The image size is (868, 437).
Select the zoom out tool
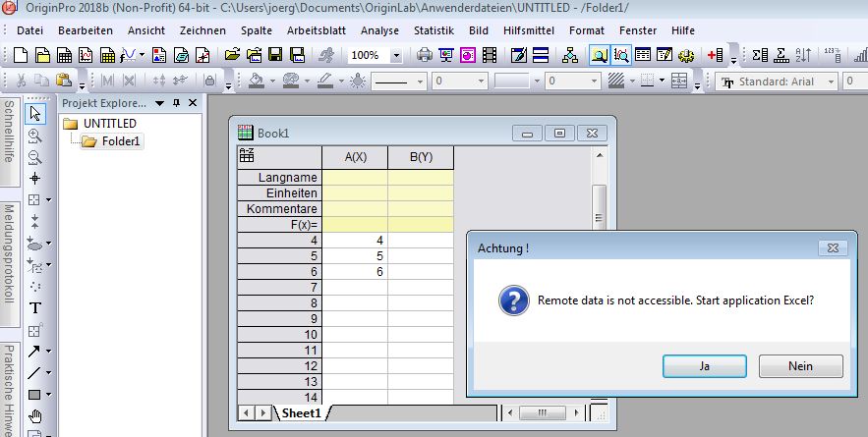coord(34,157)
